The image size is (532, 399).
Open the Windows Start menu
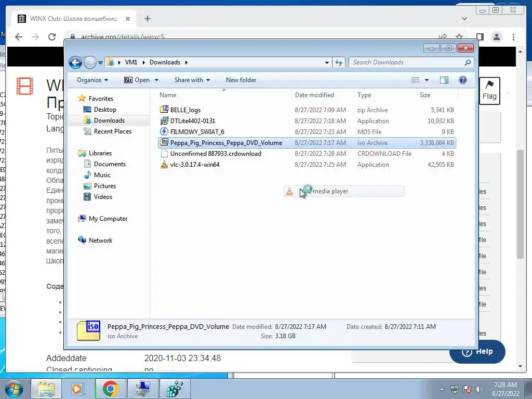[14, 389]
